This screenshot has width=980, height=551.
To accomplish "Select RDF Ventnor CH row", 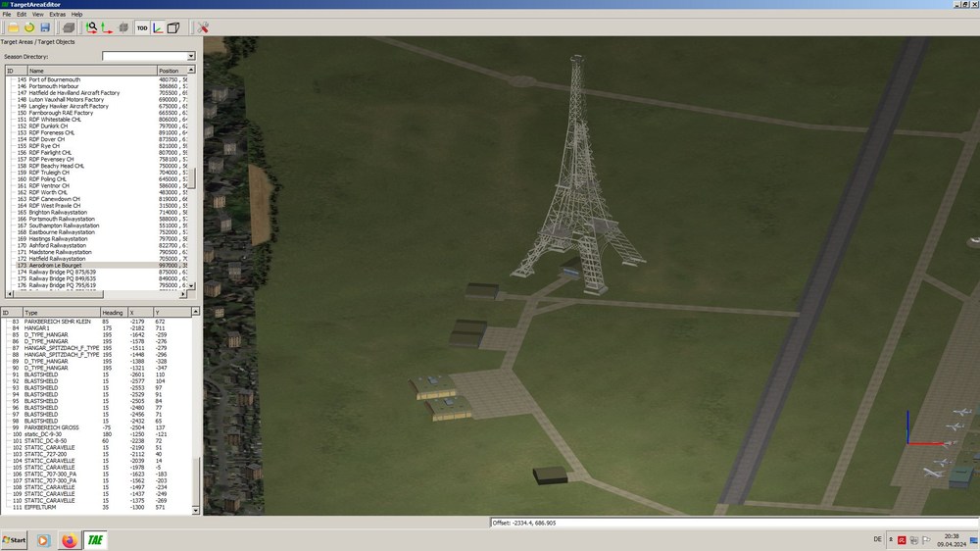I will [x=96, y=185].
